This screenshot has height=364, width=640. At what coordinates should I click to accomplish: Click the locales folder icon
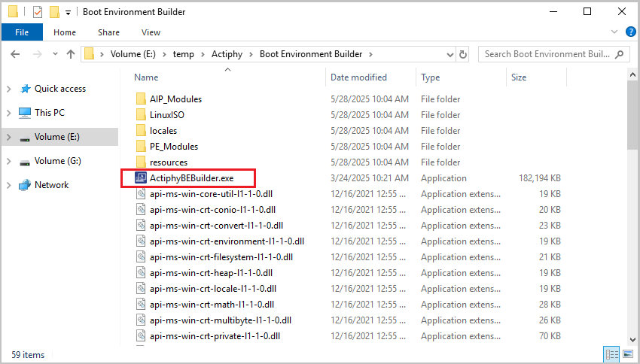141,131
